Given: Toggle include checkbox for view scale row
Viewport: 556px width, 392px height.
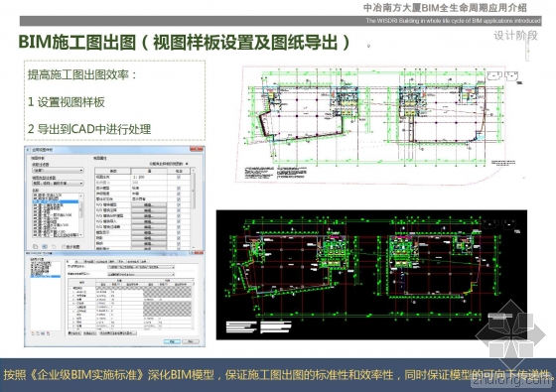Looking at the screenshot, I should click(x=179, y=177).
